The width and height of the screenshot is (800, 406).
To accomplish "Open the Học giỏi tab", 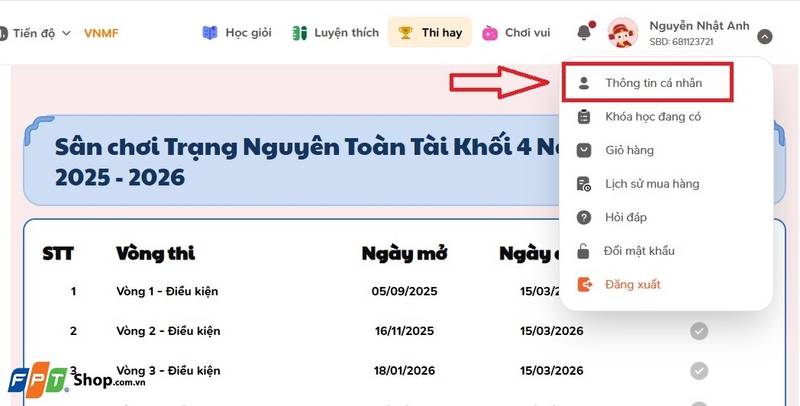I will click(x=237, y=33).
